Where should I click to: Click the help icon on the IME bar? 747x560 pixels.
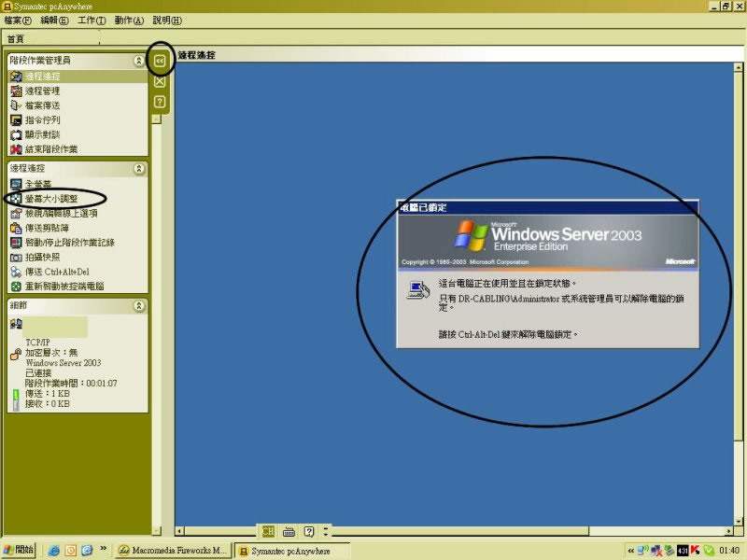tap(309, 531)
